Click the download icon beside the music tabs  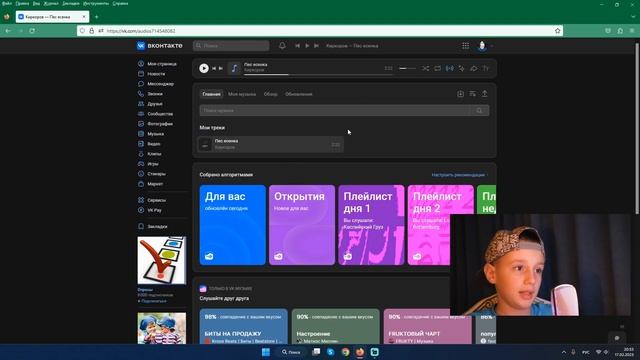pyautogui.click(x=460, y=94)
